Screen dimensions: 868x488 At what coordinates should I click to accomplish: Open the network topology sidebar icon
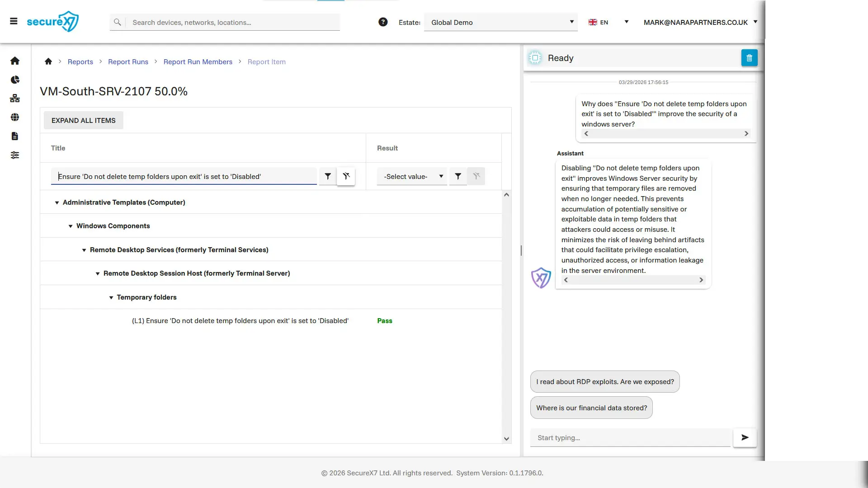pyautogui.click(x=15, y=99)
